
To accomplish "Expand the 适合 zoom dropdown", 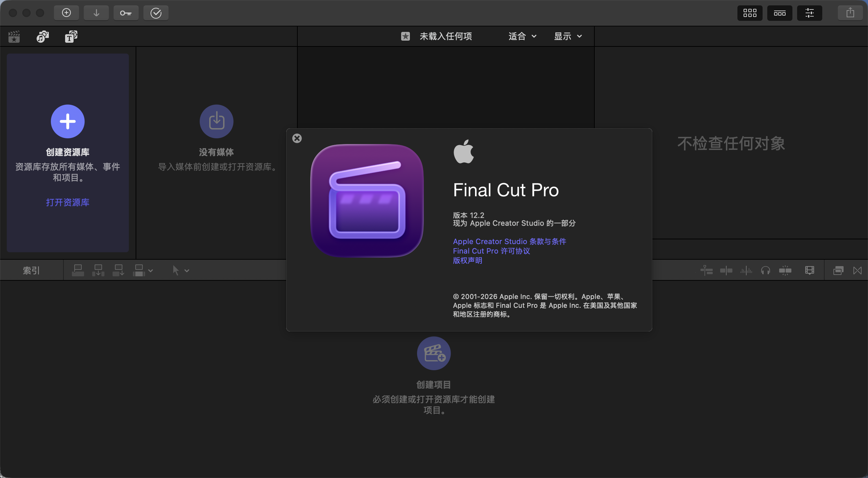I will pyautogui.click(x=522, y=36).
